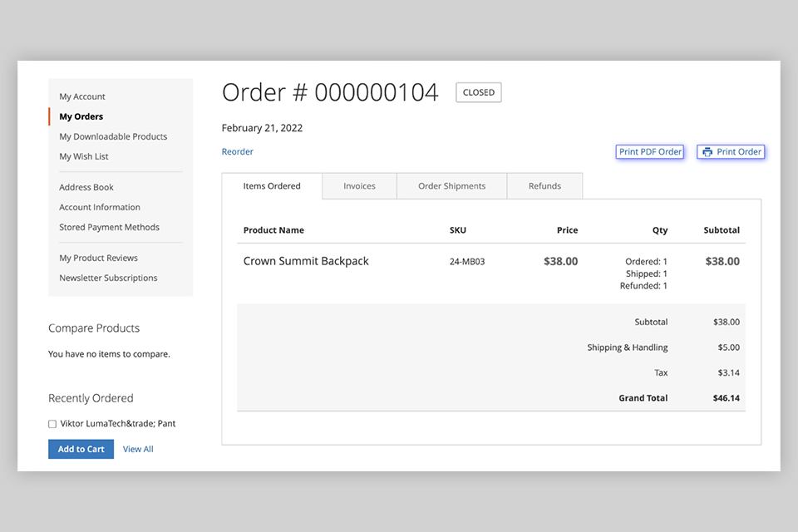Image resolution: width=798 pixels, height=532 pixels.
Task: Select My Orders in the sidebar
Action: [81, 116]
